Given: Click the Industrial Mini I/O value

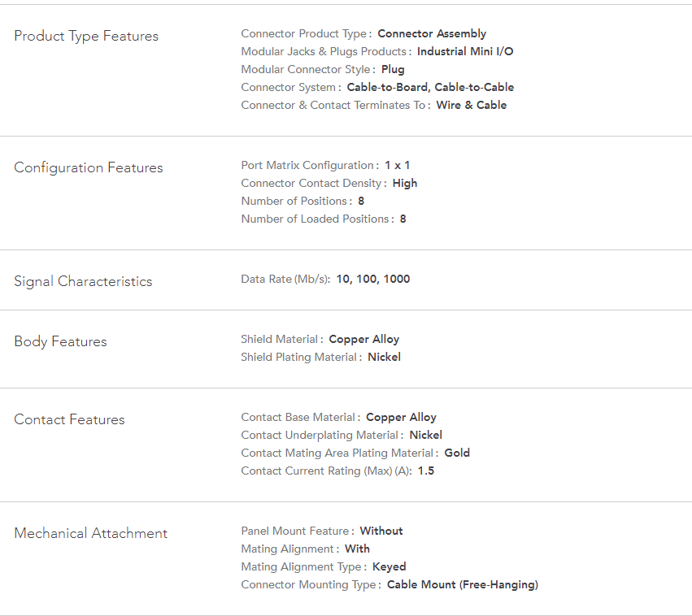Looking at the screenshot, I should coord(465,52).
